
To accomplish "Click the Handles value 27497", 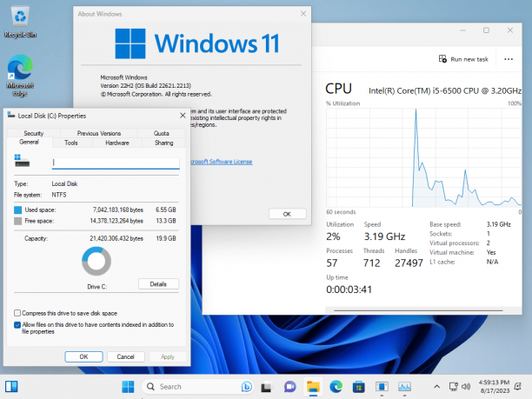I will (x=409, y=263).
